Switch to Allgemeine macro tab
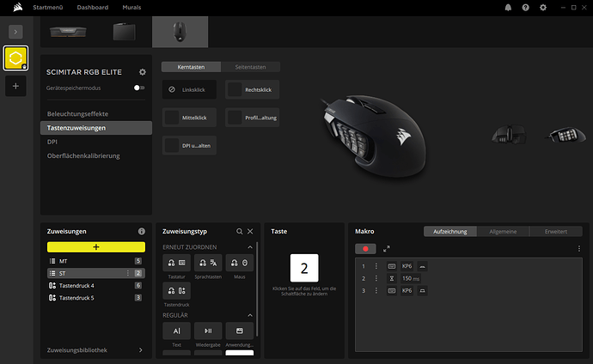Screen dimensions: 593x364 (x=503, y=232)
